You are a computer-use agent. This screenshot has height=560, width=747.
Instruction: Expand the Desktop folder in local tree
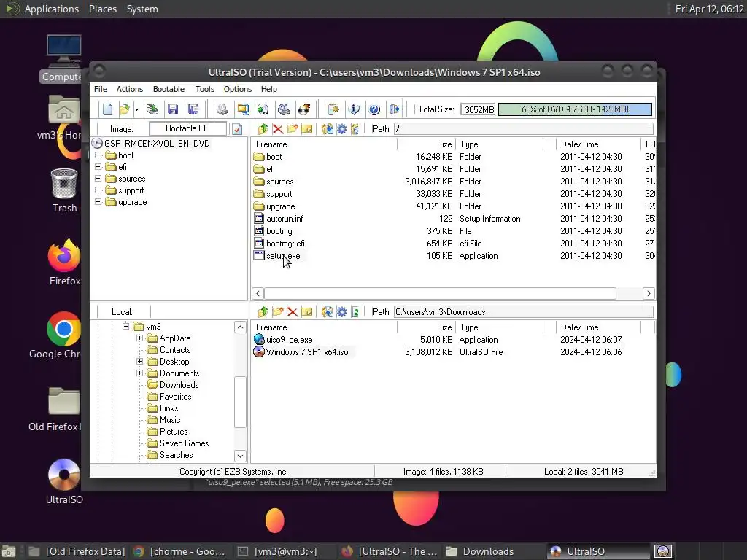coord(139,362)
